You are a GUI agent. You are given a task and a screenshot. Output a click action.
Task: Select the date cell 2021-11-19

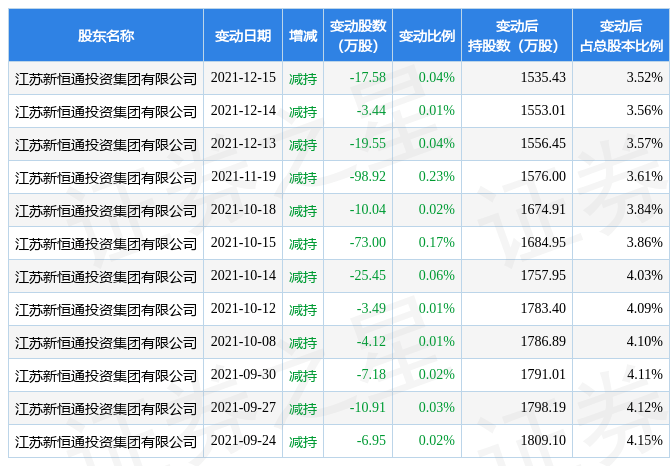243,176
